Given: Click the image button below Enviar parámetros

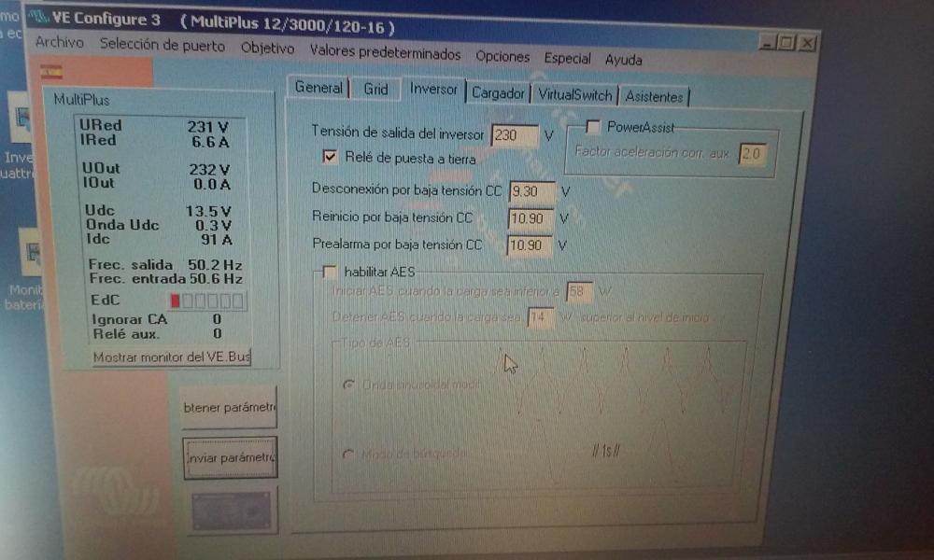Looking at the screenshot, I should click(231, 511).
